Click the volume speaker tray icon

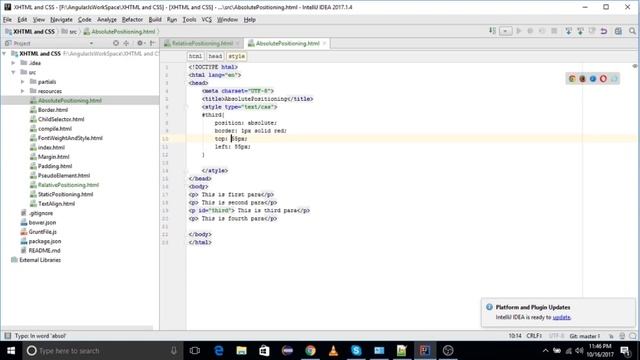(579, 351)
